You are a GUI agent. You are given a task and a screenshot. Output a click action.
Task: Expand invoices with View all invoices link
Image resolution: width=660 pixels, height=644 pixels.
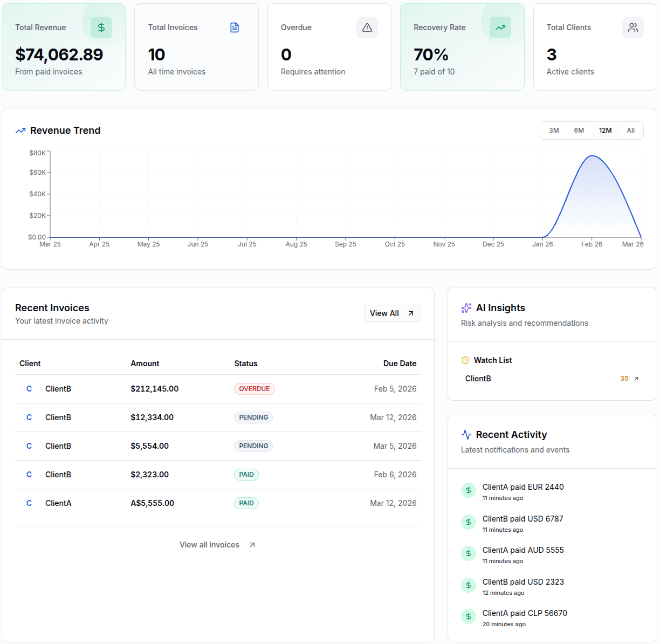click(217, 544)
